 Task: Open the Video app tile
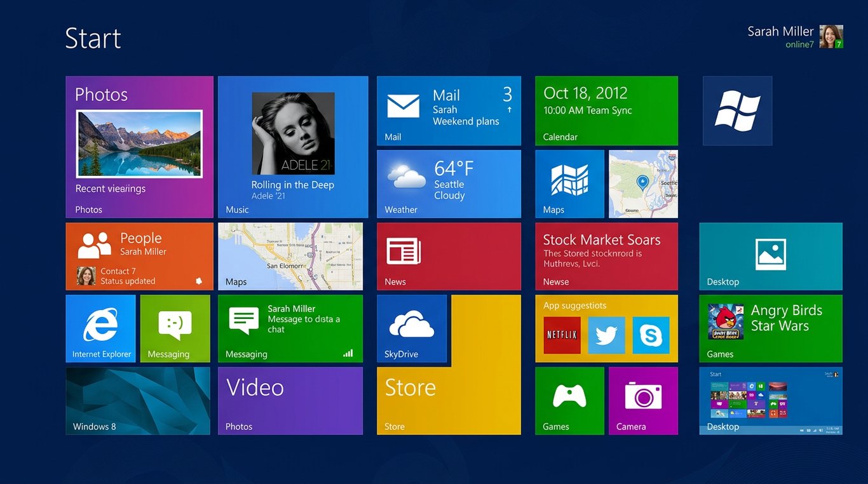(290, 400)
